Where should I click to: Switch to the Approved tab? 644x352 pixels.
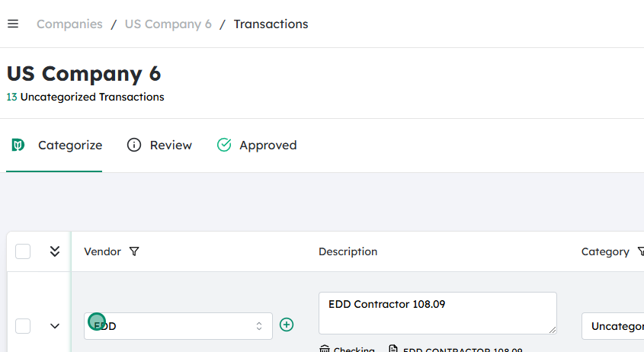(x=268, y=145)
